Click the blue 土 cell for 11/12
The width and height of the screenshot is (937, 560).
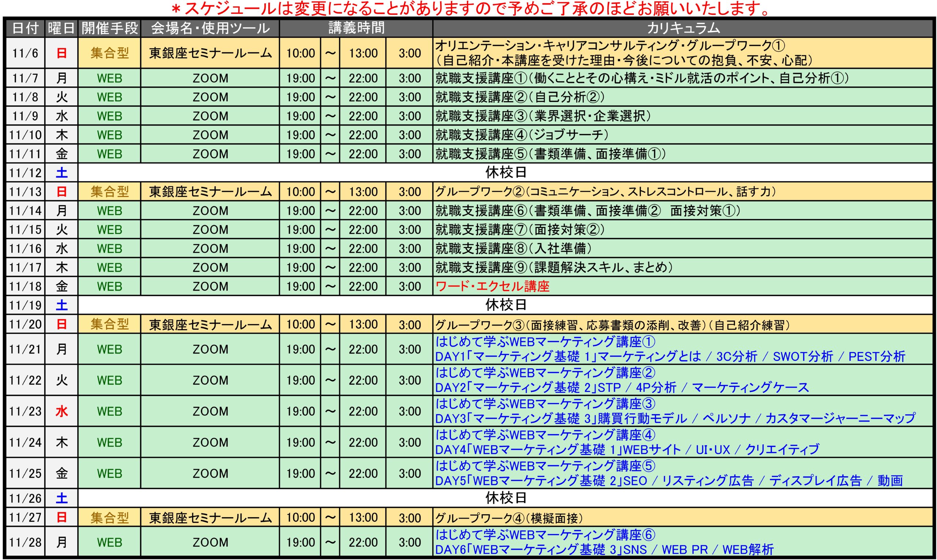point(61,172)
